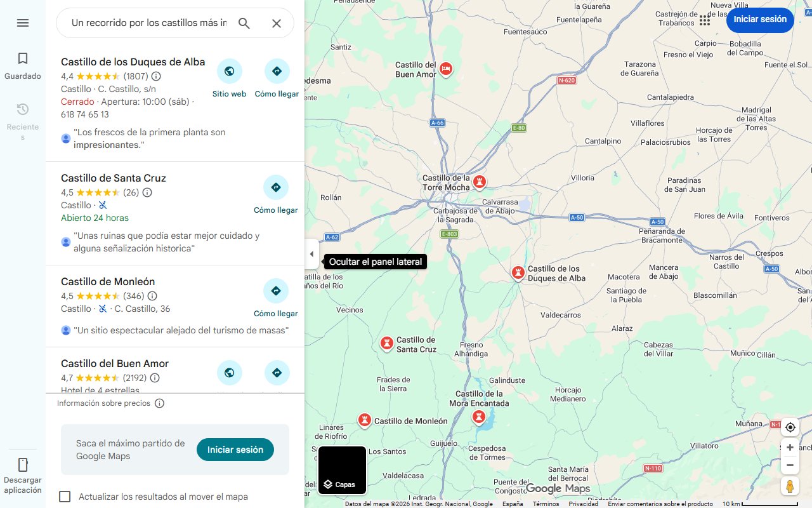This screenshot has height=508, width=812.
Task: Open the Google apps grid
Action: coord(705,20)
